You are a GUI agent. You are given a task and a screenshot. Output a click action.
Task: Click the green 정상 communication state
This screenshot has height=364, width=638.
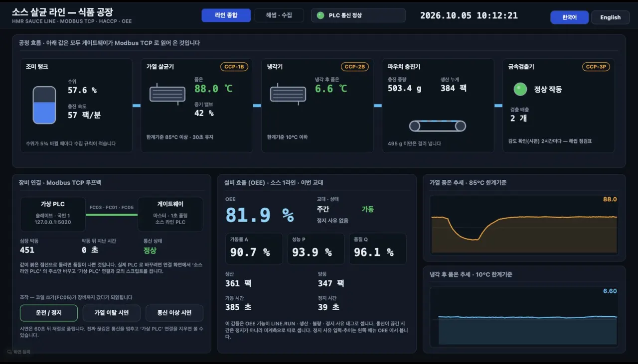[x=150, y=250]
